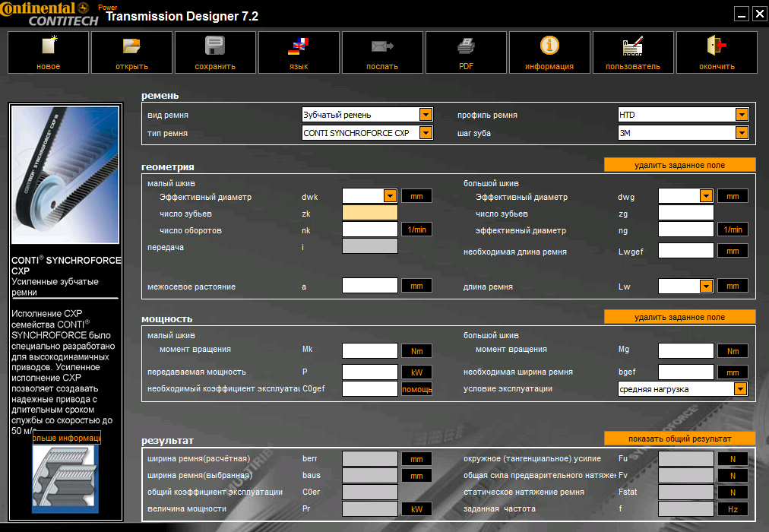Click 'помощь' help button beside C0gef
769x532 pixels.
point(417,389)
